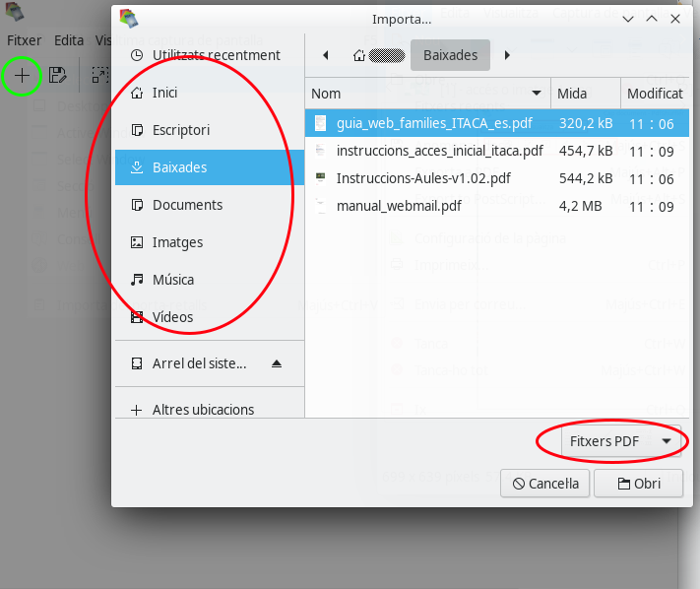This screenshot has width=700, height=589.
Task: Select Documents folder in sidebar
Action: (187, 205)
